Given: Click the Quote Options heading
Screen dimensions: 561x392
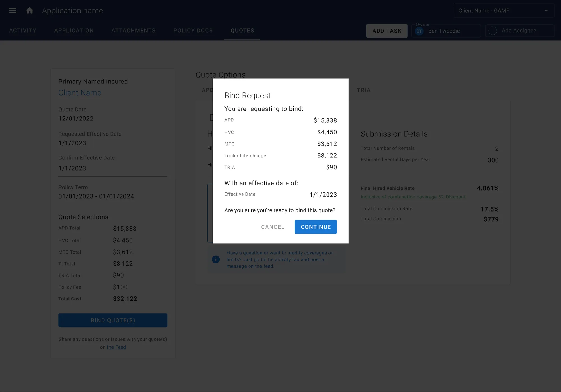Looking at the screenshot, I should [x=220, y=75].
